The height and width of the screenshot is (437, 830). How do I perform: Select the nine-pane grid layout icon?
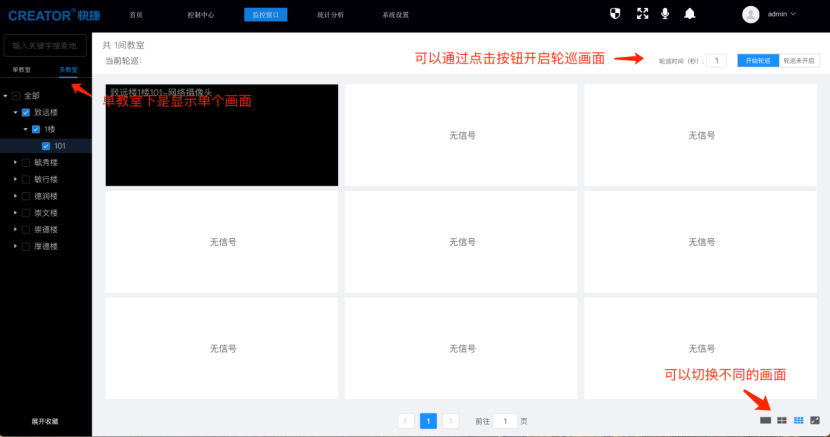coord(799,420)
